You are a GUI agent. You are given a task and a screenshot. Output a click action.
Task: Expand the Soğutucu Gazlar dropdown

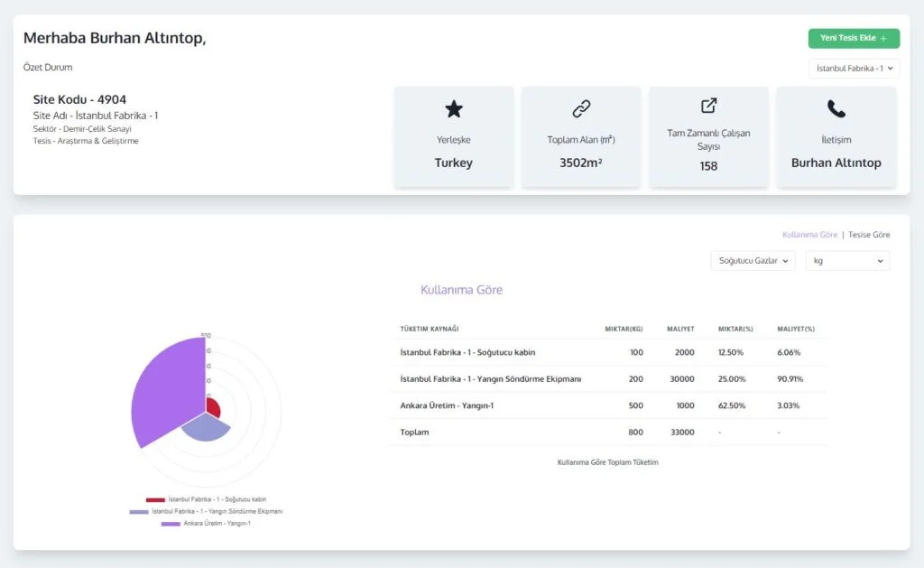point(753,261)
